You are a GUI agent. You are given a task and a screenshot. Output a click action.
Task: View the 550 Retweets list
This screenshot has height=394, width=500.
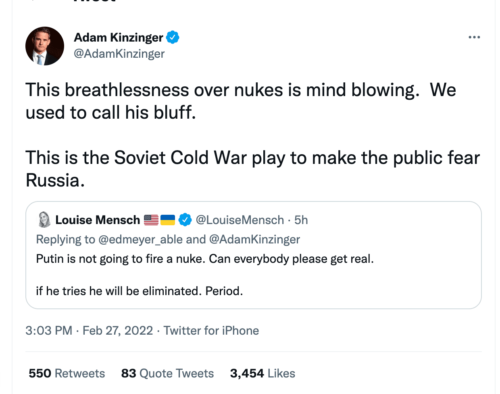click(x=67, y=373)
